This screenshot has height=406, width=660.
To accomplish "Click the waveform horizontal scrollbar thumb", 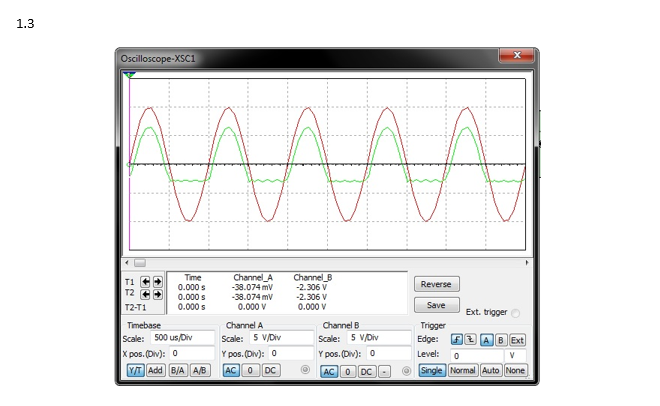I will 140,262.
